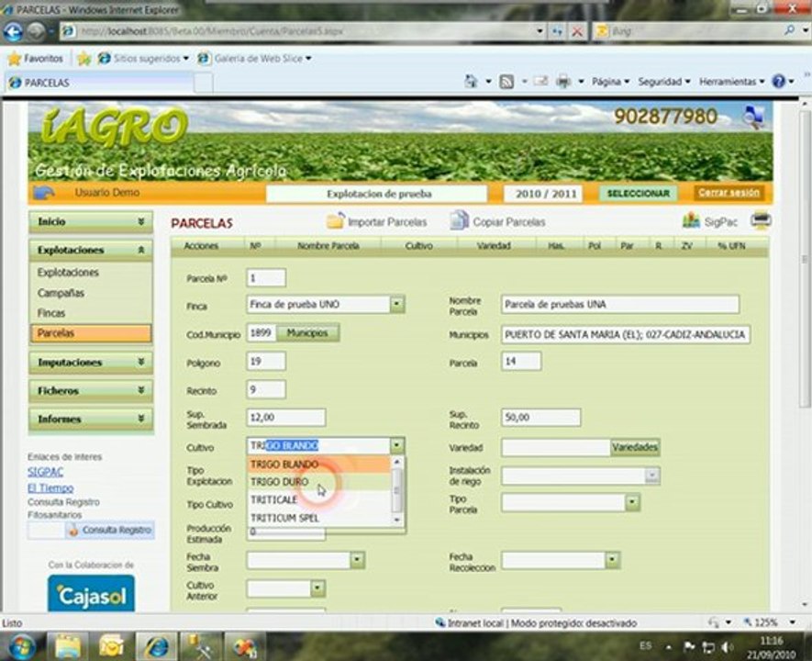Open the Finca dropdown arrow
812x661 pixels.
coord(396,304)
